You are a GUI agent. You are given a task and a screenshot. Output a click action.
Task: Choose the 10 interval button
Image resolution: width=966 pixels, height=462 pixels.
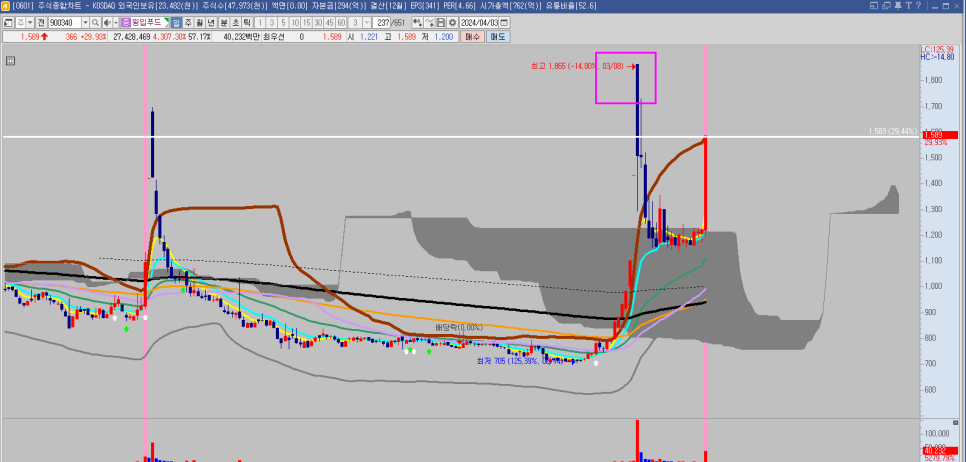295,22
